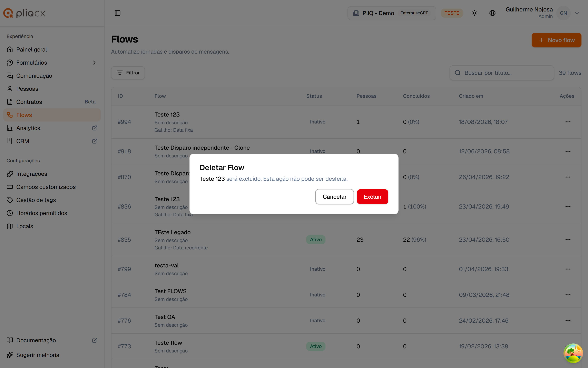Click the Integrações puzzle icon
This screenshot has height=368, width=588.
pyautogui.click(x=10, y=174)
